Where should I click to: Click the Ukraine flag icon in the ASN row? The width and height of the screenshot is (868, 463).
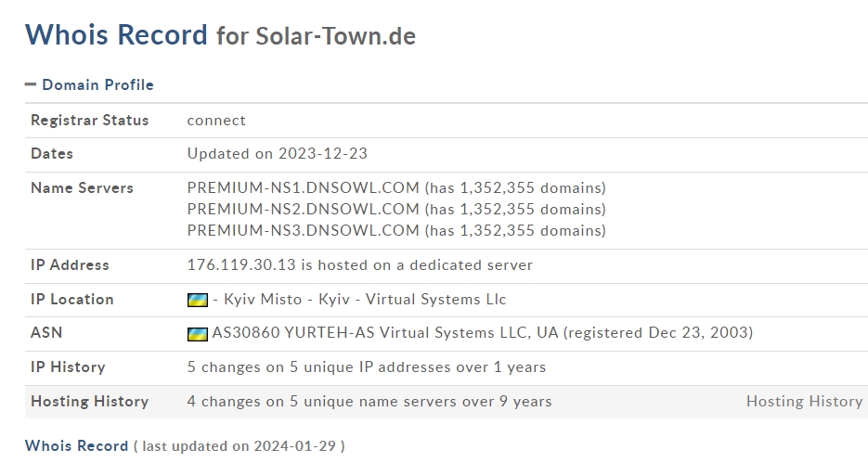198,333
